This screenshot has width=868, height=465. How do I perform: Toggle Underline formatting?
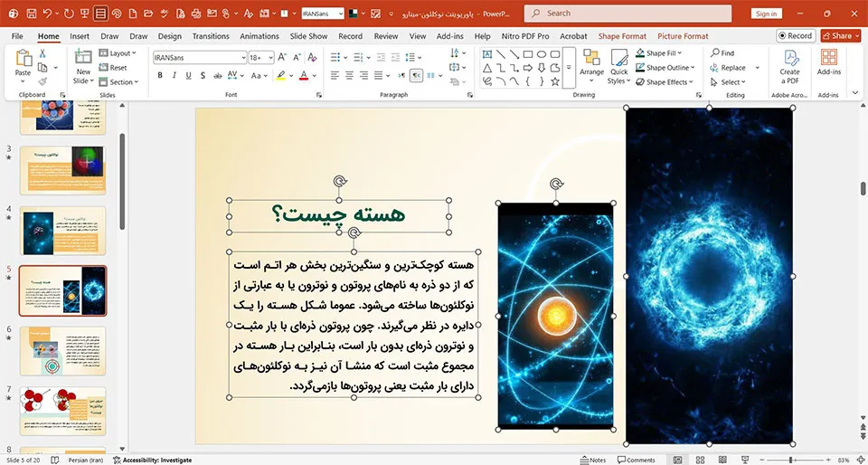pos(188,75)
